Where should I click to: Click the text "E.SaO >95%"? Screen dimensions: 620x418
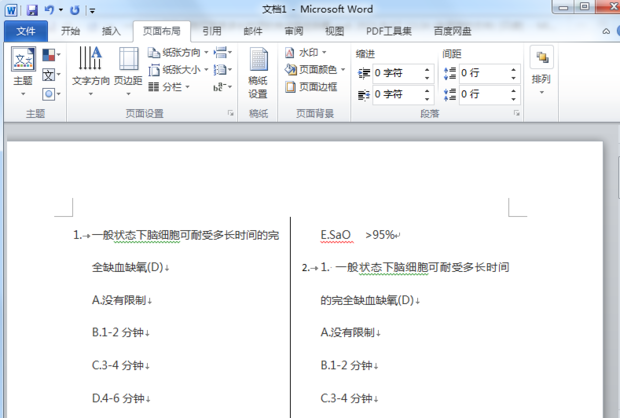coord(357,235)
